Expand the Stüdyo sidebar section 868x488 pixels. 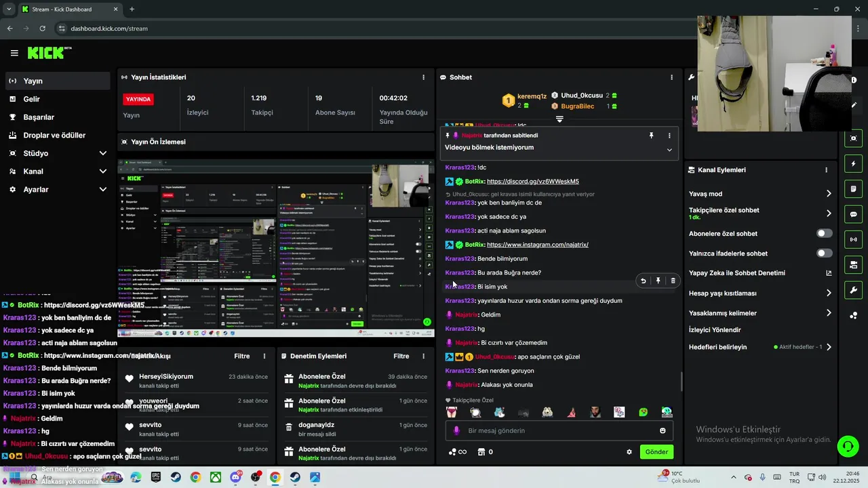tap(57, 153)
